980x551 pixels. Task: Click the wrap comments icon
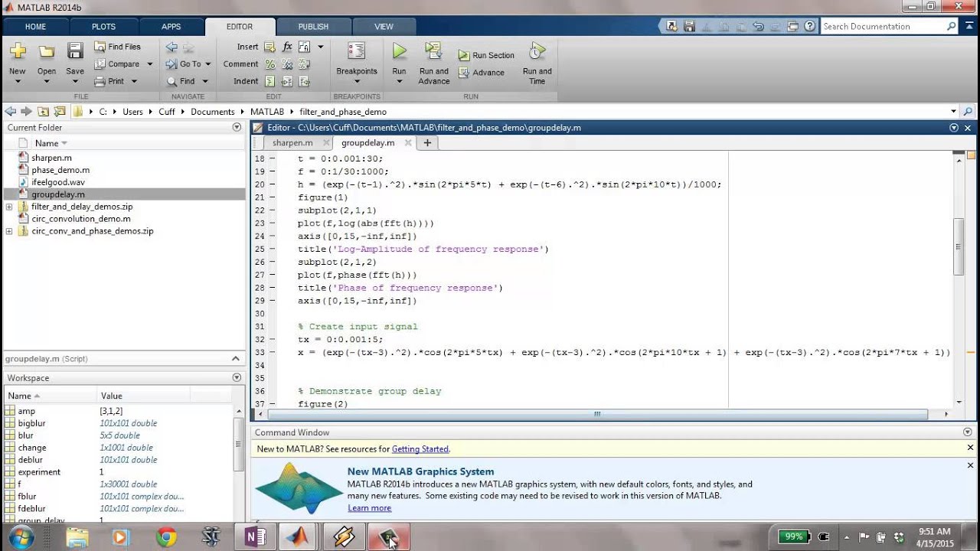pos(304,64)
